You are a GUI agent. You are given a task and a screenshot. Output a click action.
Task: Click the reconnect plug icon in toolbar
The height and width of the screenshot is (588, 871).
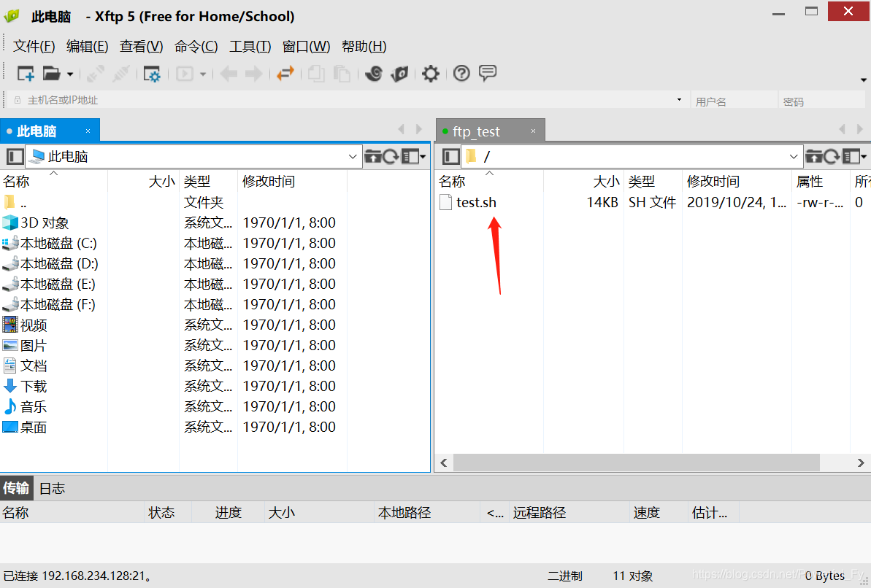[121, 73]
